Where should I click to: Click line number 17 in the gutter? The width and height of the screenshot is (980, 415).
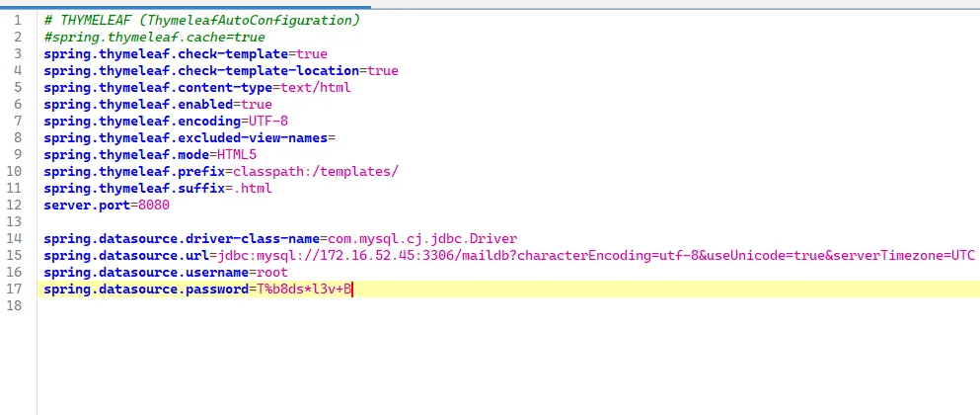click(18, 289)
